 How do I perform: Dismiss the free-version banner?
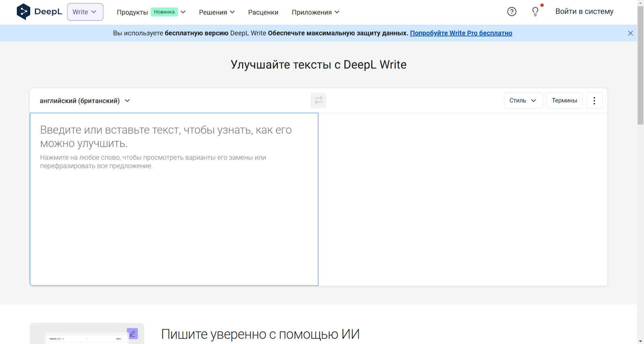point(630,33)
